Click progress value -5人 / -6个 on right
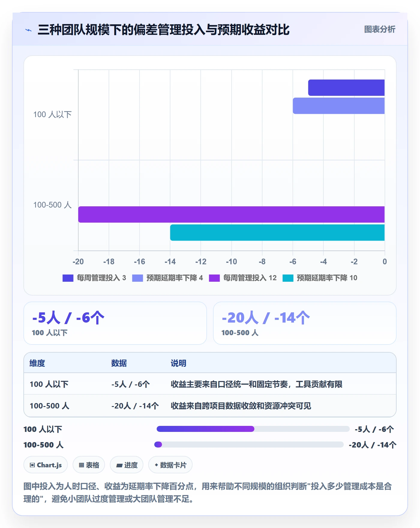The height and width of the screenshot is (528, 420). (x=374, y=429)
